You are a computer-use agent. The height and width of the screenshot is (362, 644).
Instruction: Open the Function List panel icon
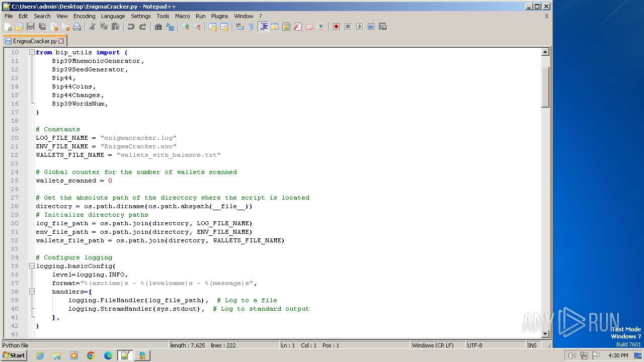coord(298,27)
